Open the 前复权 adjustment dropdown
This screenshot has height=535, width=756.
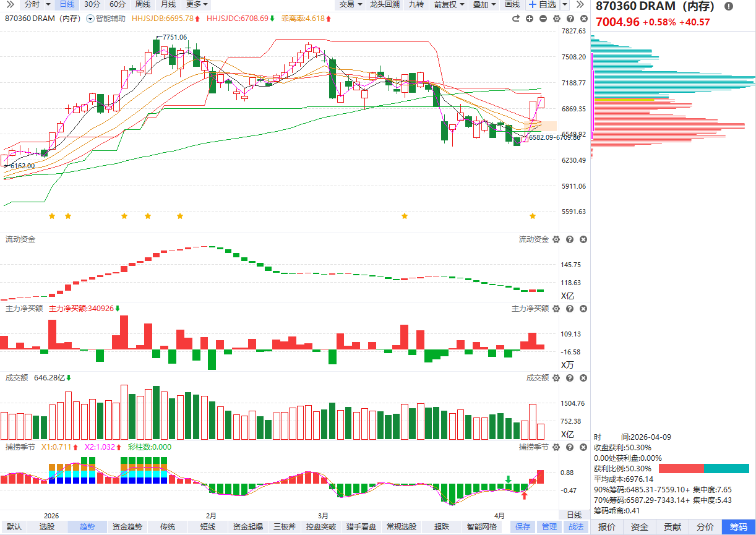point(449,4)
